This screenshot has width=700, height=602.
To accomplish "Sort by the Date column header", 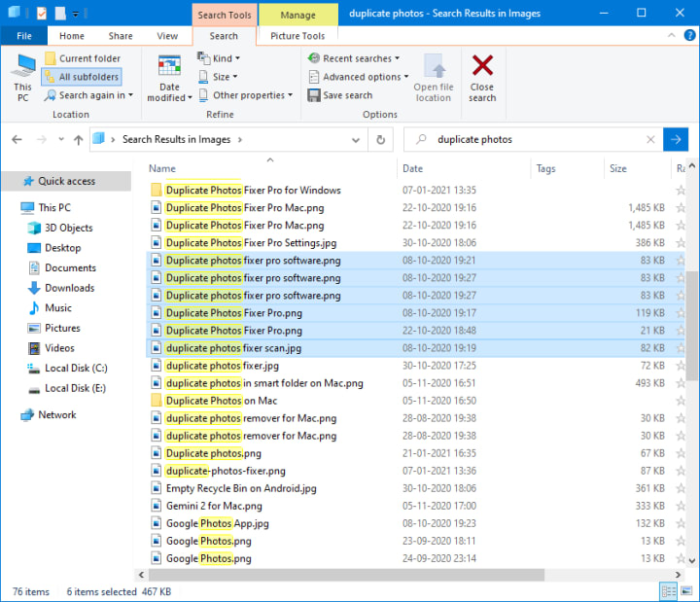I will tap(465, 168).
